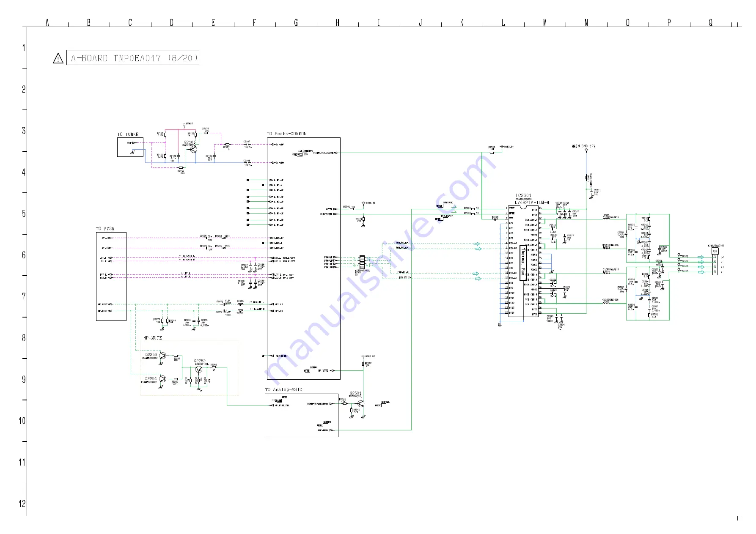Click the HP-MUTE input arrow in Peaks-COMMON block
The height and width of the screenshot is (534, 756).
332,370
